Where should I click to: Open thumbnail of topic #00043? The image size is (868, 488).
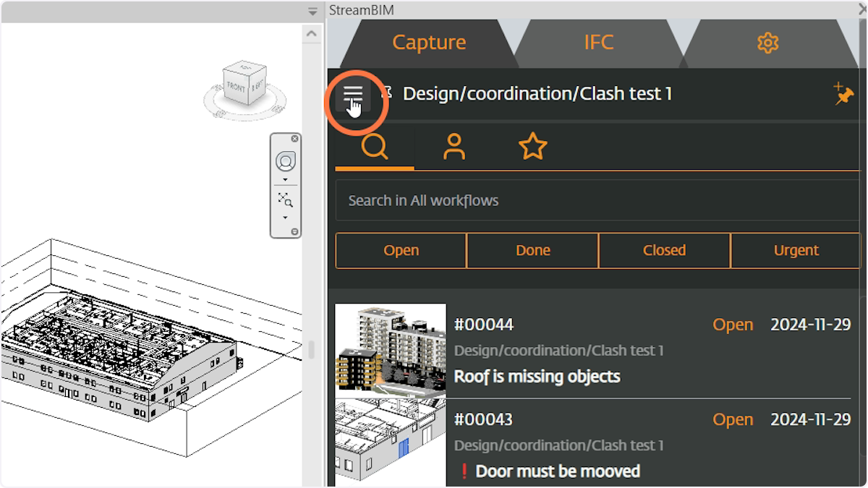click(391, 442)
